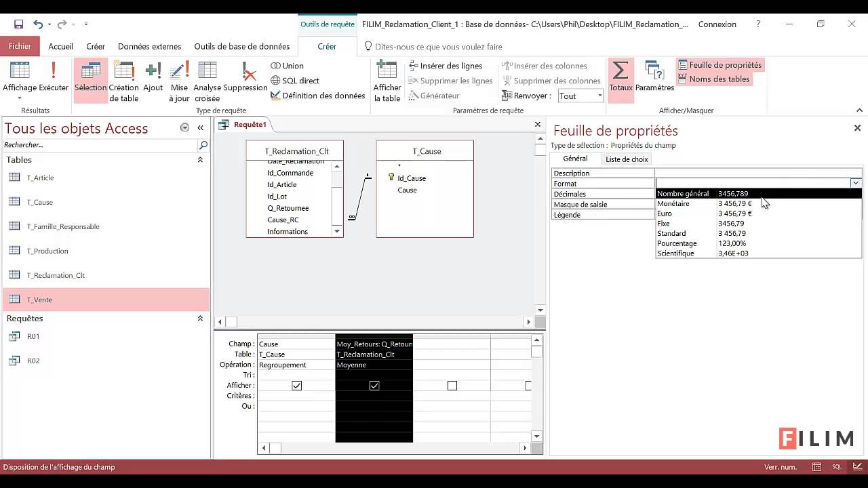Switch to the Accueil tab
The height and width of the screenshot is (488, 868).
point(60,47)
